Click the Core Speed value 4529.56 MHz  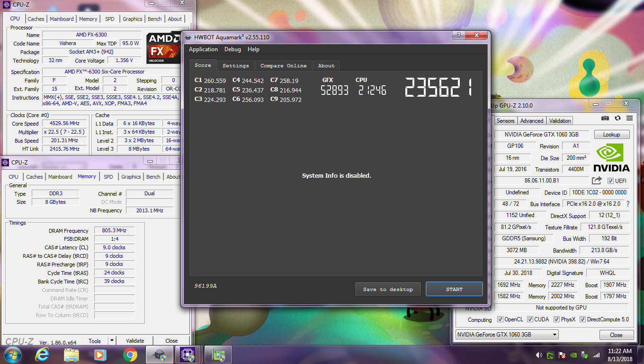(64, 123)
